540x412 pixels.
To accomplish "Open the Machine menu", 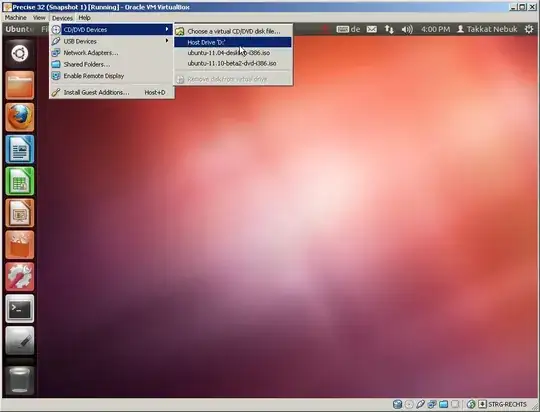I will click(15, 18).
